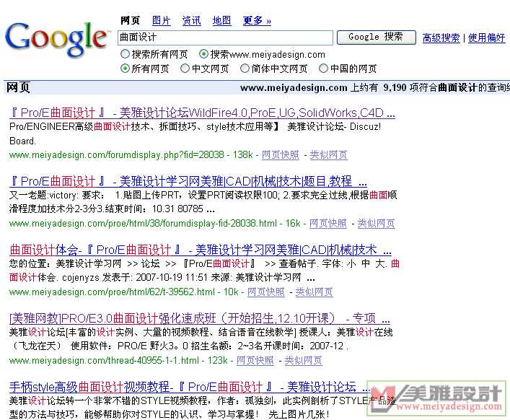Open 类似网页 for thread-40955-1-1.html result
This screenshot has width=510, height=420.
[304, 361]
